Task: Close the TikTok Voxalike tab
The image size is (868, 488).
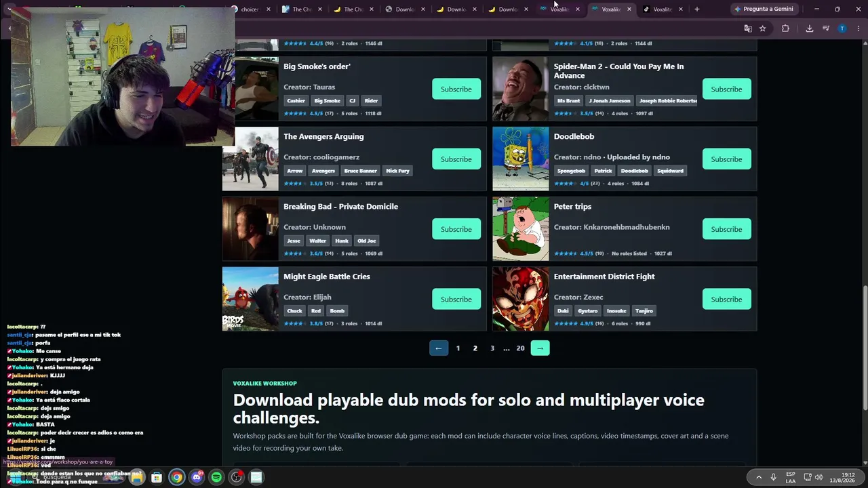Action: coord(680,9)
